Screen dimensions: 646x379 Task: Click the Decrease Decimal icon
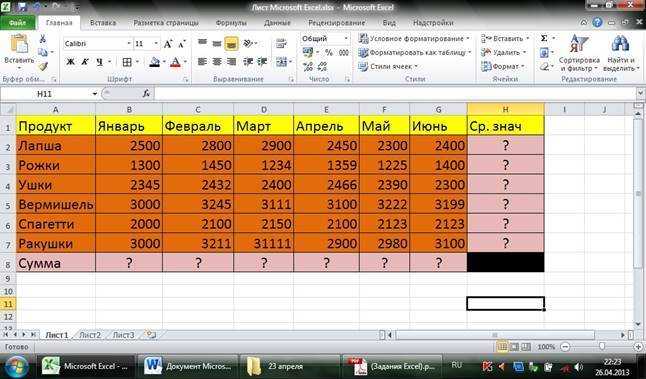point(323,67)
